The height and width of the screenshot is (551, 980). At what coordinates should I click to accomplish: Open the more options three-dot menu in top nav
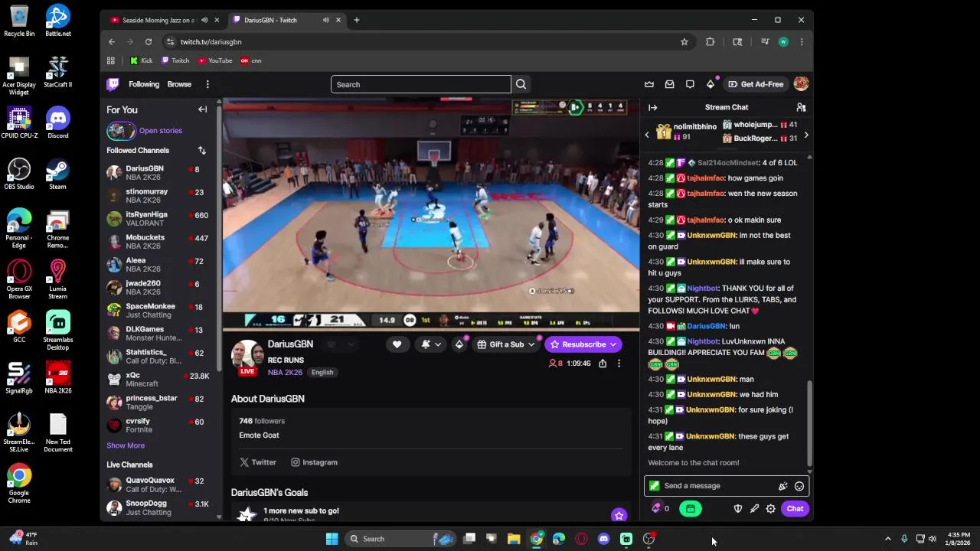[207, 84]
